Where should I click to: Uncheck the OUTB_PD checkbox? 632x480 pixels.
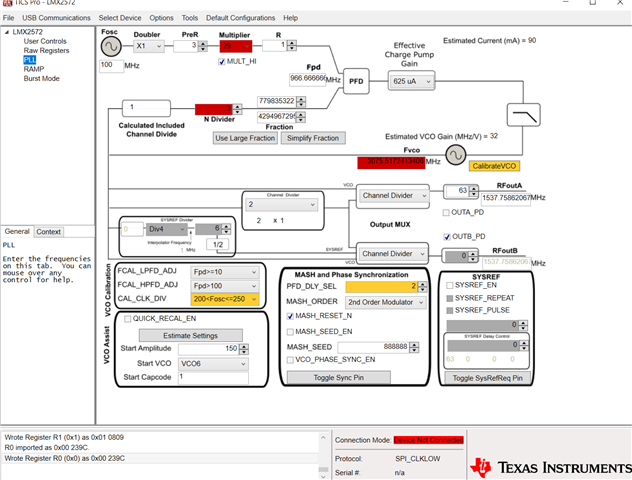coord(447,237)
